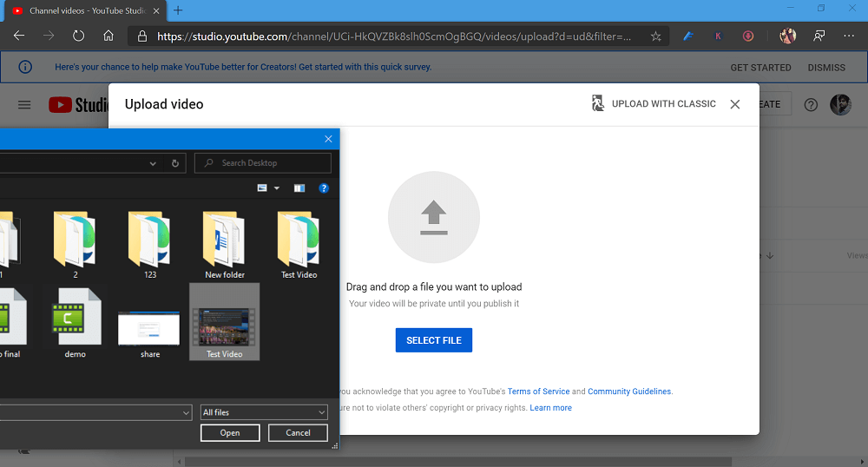This screenshot has width=868, height=467.
Task: Click UPLOAD WITH CLASSIC
Action: (654, 103)
